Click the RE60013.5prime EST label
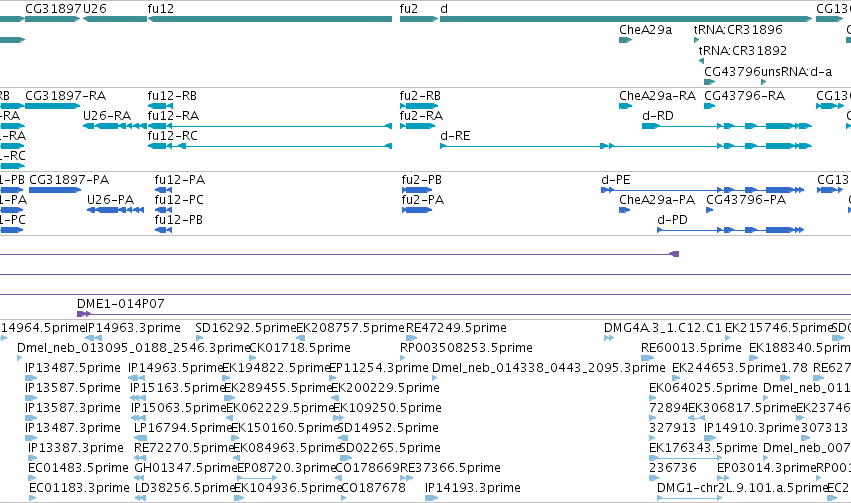This screenshot has width=851, height=503. point(691,348)
